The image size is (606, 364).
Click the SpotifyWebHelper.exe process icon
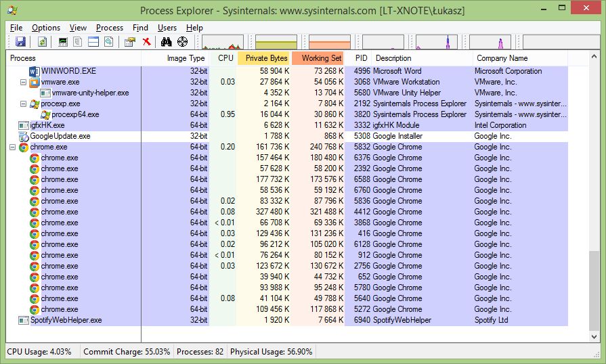click(24, 321)
